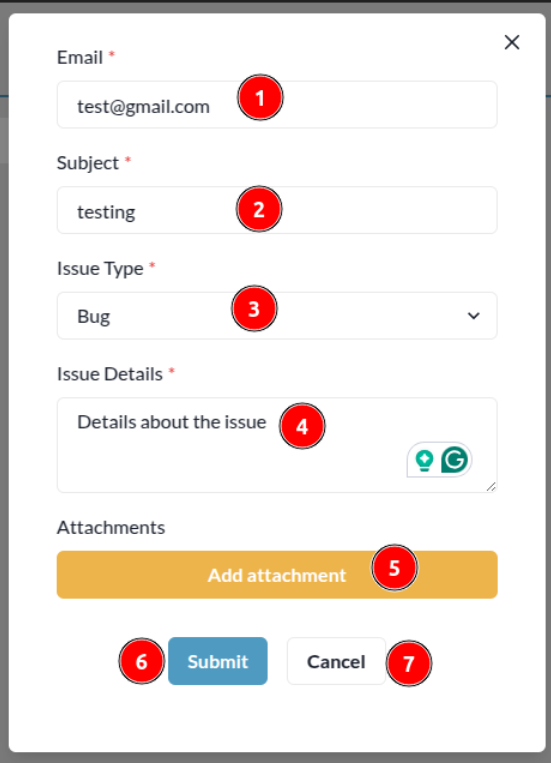Click the Issue Type field label
This screenshot has width=551, height=763.
point(100,269)
